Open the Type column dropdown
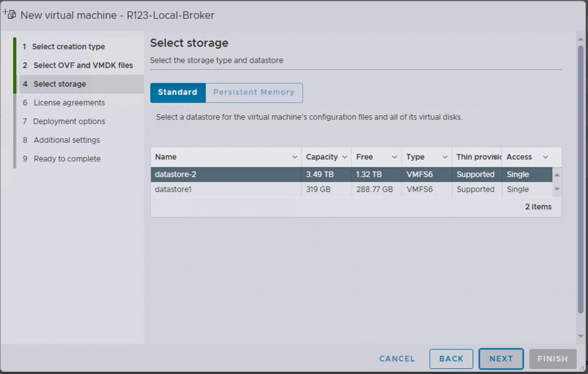Screen dimensions: 588x374 pos(445,157)
